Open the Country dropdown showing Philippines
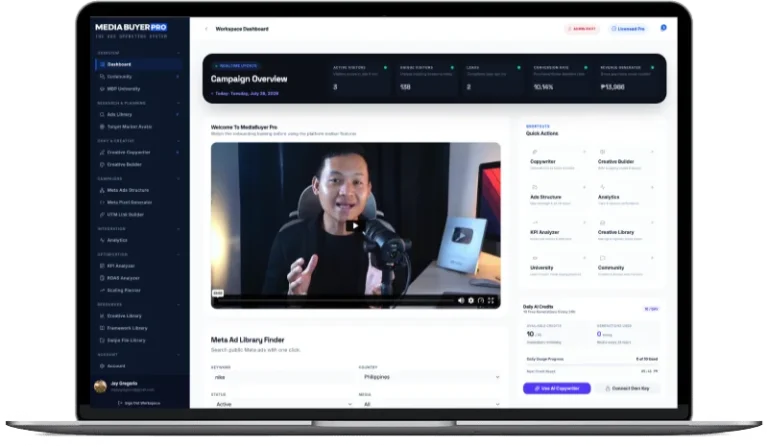Viewport: 768px width, 447px height. click(x=431, y=377)
